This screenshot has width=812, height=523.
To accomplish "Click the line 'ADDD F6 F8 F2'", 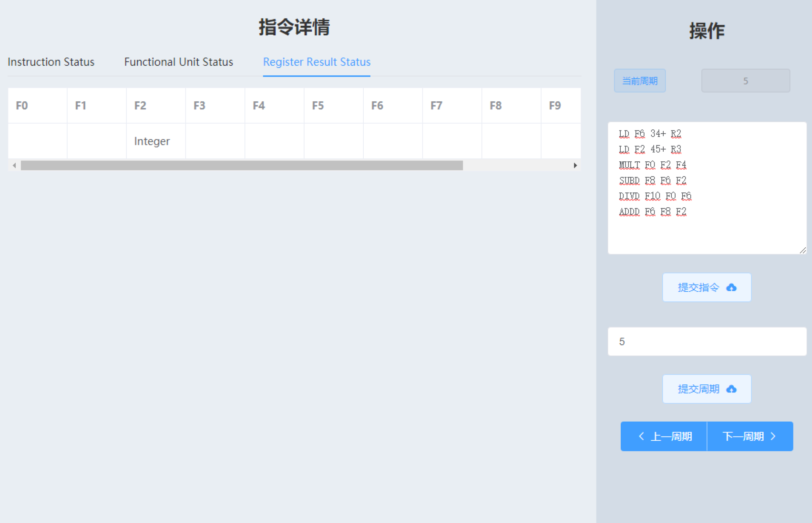I will click(x=653, y=212).
